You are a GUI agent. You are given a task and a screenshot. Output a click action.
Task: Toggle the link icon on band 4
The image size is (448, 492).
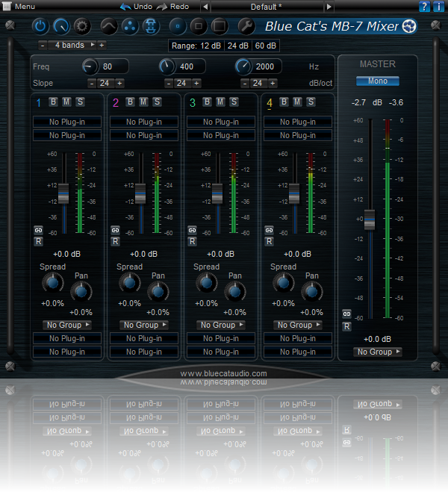(x=269, y=230)
